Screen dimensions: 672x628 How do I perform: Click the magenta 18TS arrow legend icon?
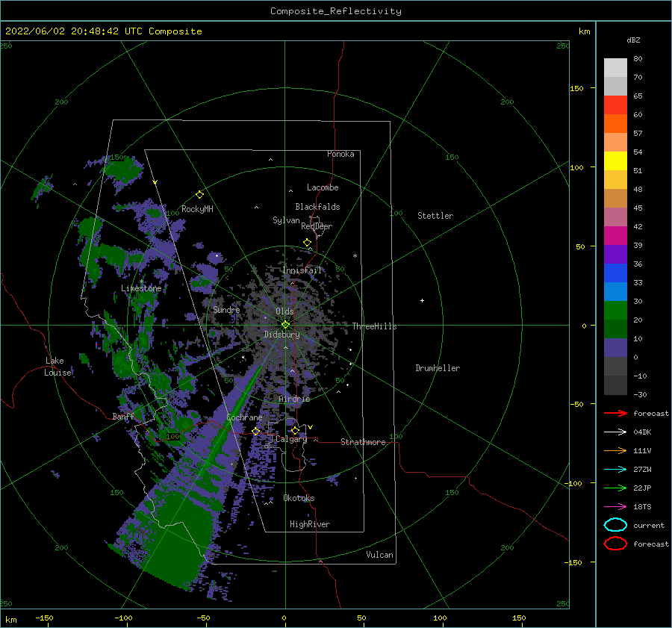tap(615, 507)
